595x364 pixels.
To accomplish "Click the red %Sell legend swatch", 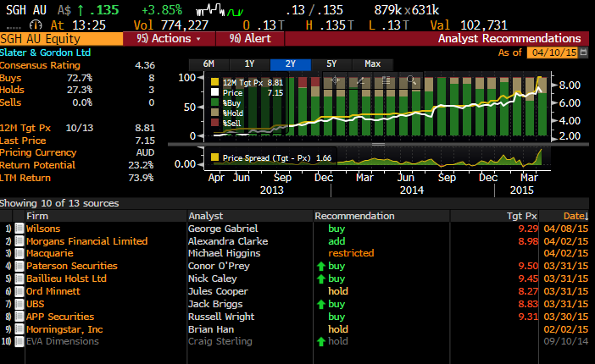I will 214,123.
